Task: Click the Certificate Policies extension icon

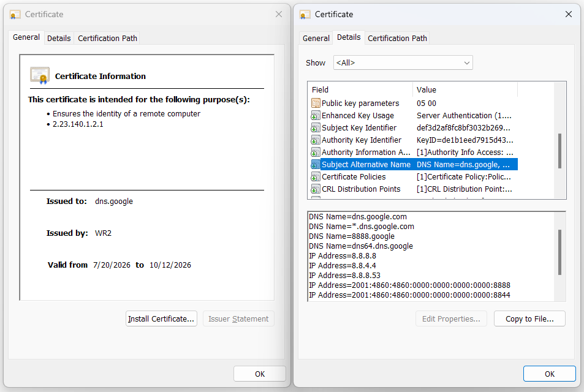Action: pos(316,177)
